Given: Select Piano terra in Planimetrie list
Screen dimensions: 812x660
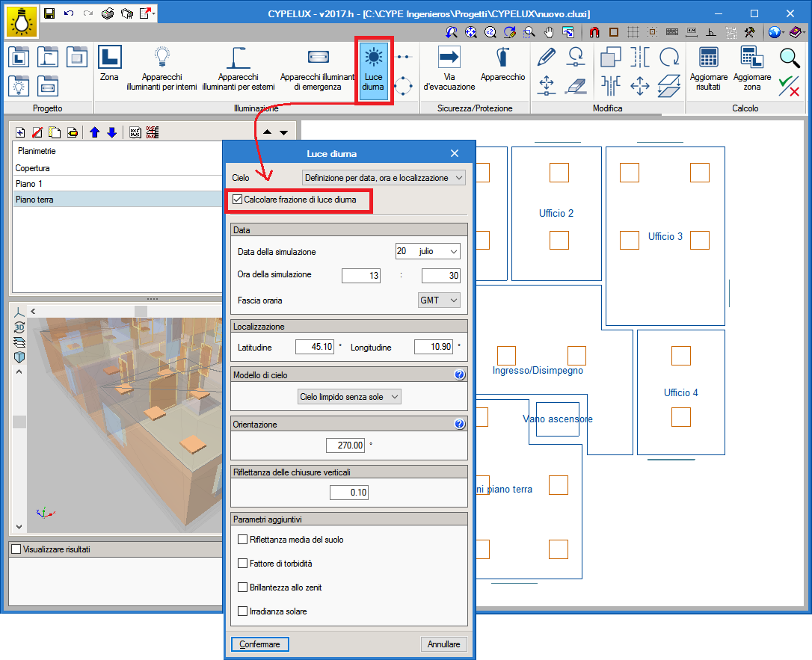Looking at the screenshot, I should coord(118,200).
